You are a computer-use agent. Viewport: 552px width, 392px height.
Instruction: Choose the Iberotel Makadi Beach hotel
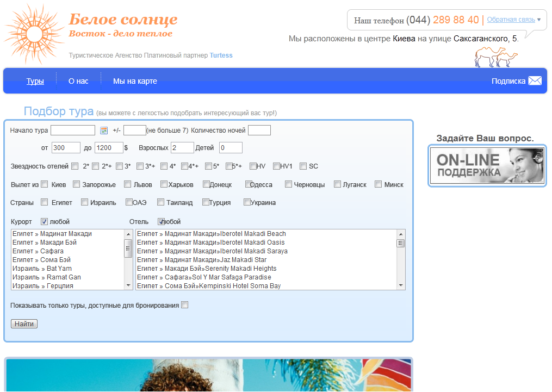[x=266, y=234]
